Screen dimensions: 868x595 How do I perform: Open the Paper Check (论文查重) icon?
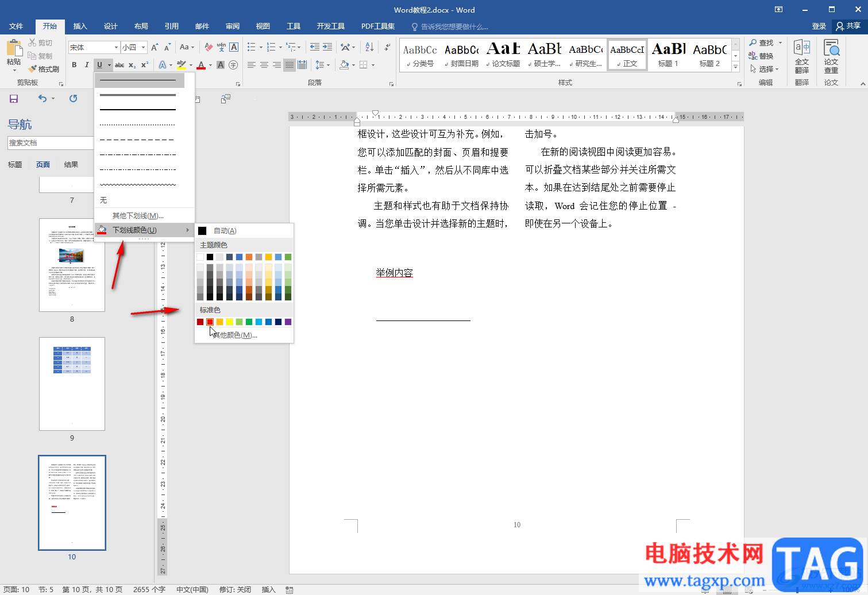pyautogui.click(x=831, y=47)
